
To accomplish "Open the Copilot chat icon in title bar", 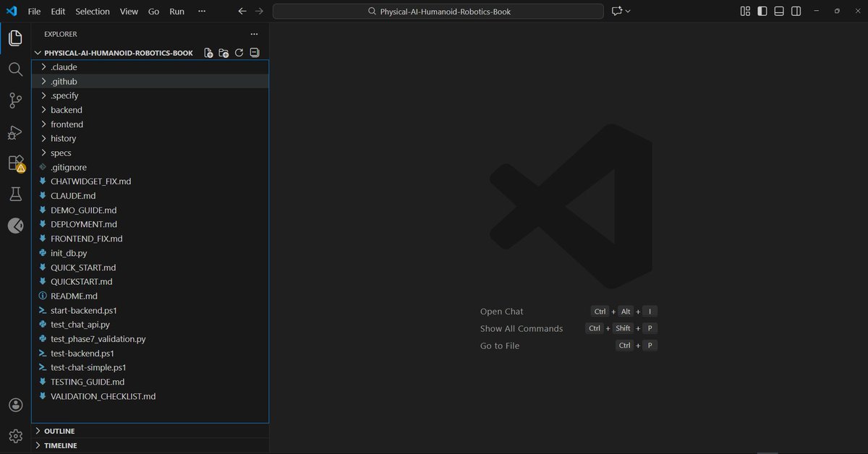I will 616,12.
